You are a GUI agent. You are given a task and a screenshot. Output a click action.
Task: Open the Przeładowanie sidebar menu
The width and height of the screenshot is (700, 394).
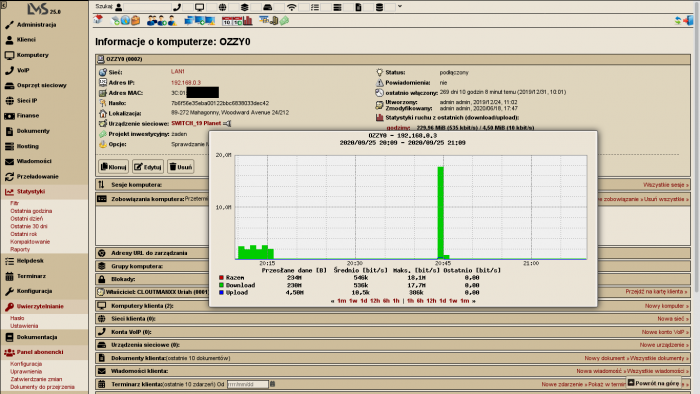point(44,177)
